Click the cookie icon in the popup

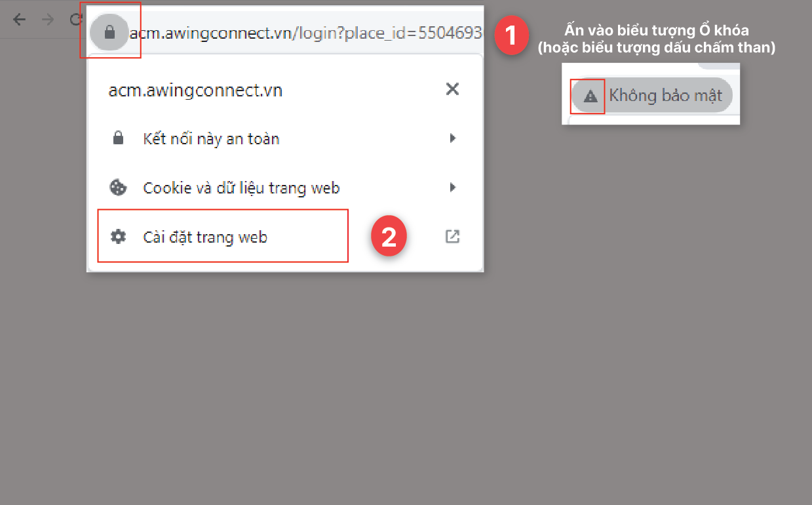coord(118,188)
